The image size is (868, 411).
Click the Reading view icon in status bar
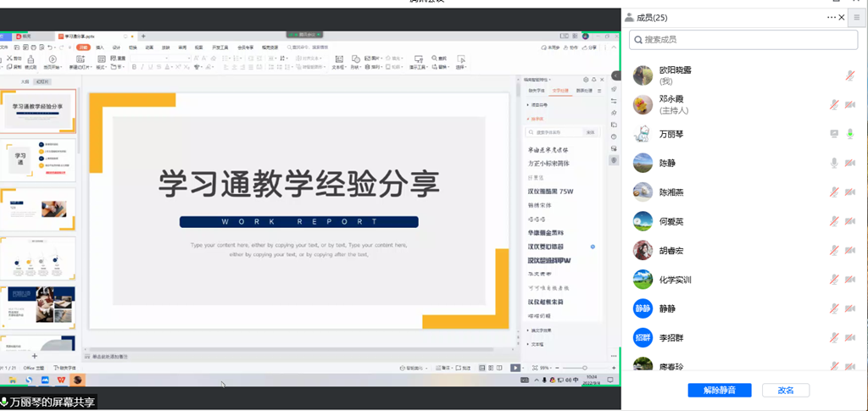pyautogui.click(x=499, y=368)
